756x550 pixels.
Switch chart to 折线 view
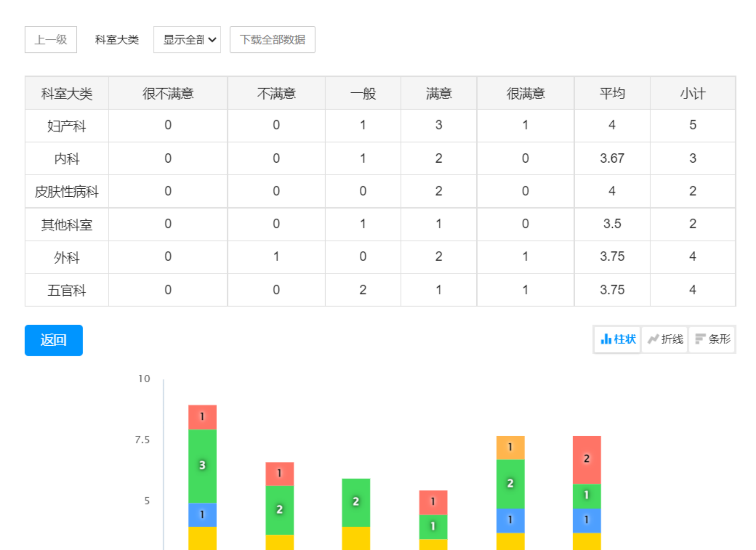pyautogui.click(x=665, y=339)
